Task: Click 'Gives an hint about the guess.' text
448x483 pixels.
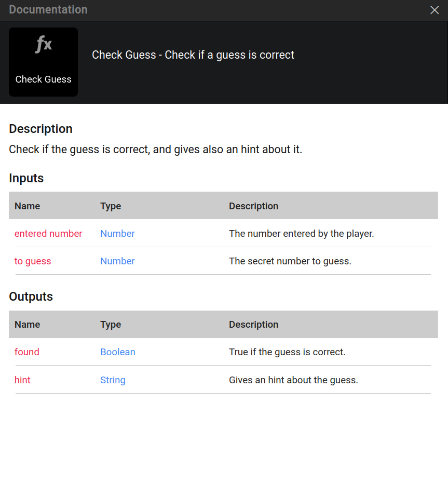Action: point(293,380)
